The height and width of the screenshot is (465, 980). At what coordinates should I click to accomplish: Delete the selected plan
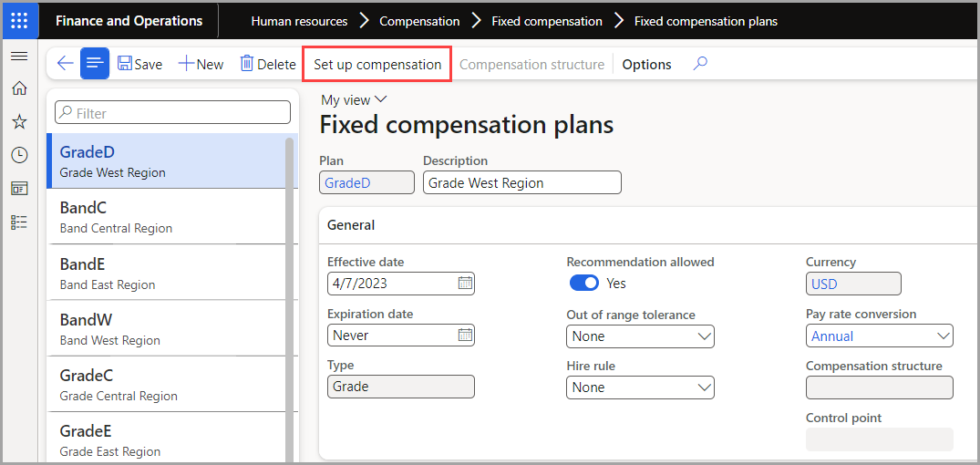[x=267, y=64]
